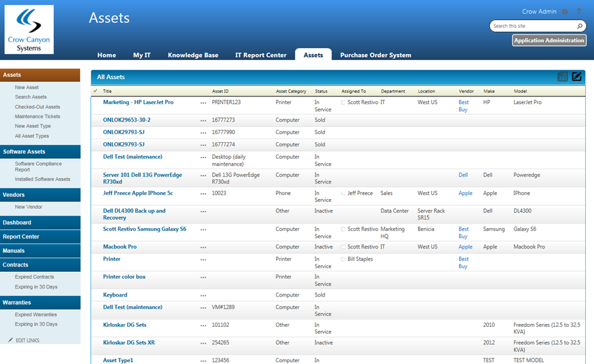Open the ellipsis menu for Kirloskar DG Sets XR
The width and height of the screenshot is (594, 364).
204,343
